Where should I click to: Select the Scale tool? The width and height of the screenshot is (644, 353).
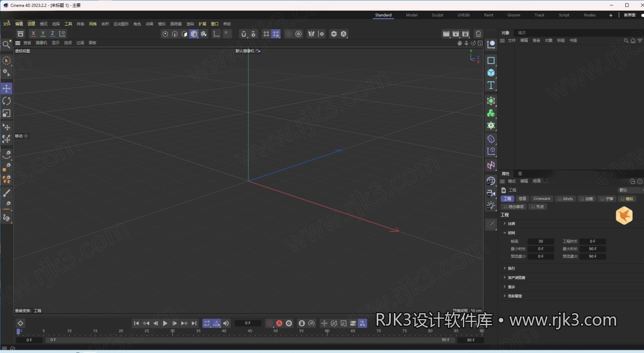(6, 113)
